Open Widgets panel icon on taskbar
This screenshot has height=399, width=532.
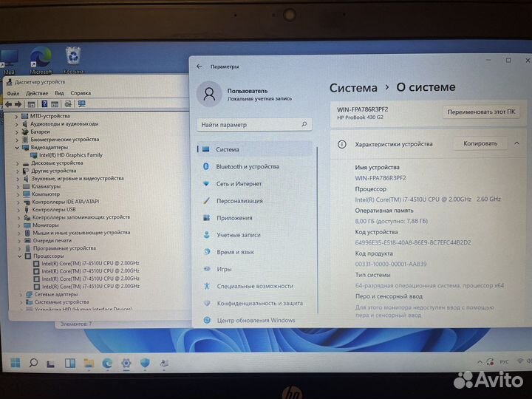pyautogui.click(x=70, y=364)
